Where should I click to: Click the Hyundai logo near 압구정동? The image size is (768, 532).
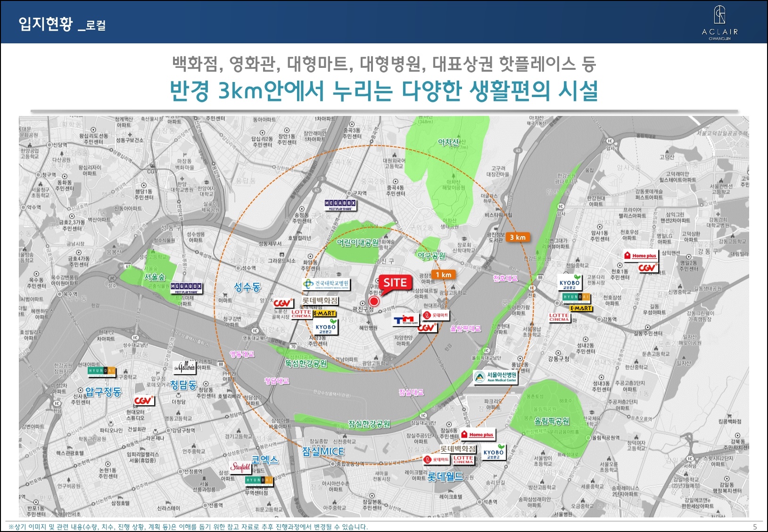tap(102, 372)
